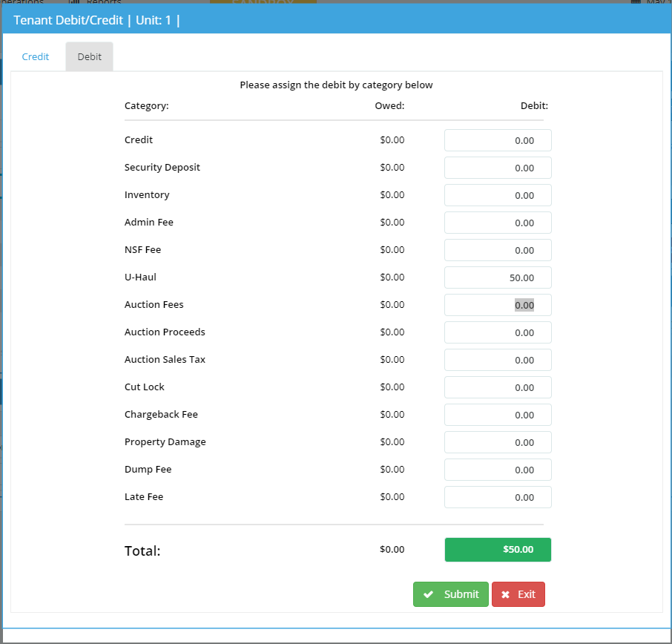Viewport: 672px width, 644px height.
Task: Select the NSF Fee debit field
Action: (498, 250)
